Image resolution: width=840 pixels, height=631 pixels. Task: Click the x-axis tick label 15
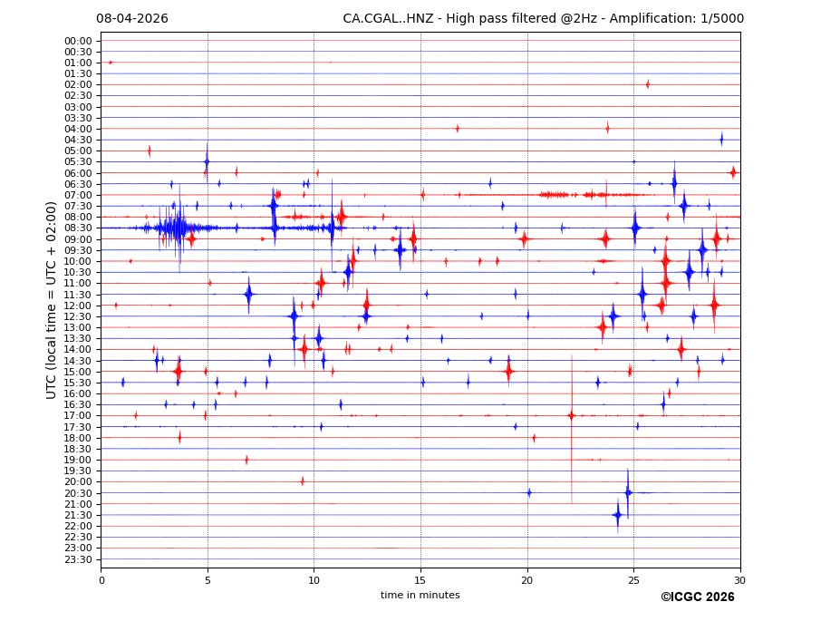click(x=420, y=580)
